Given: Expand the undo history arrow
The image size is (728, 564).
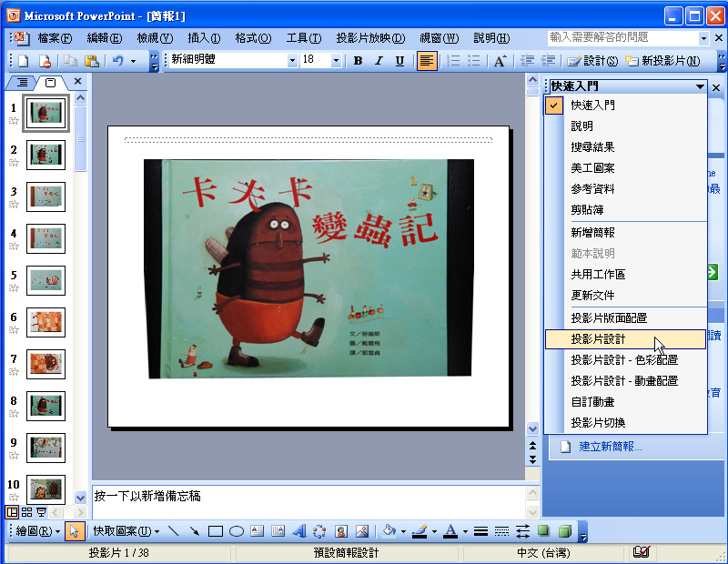Looking at the screenshot, I should pos(133,61).
